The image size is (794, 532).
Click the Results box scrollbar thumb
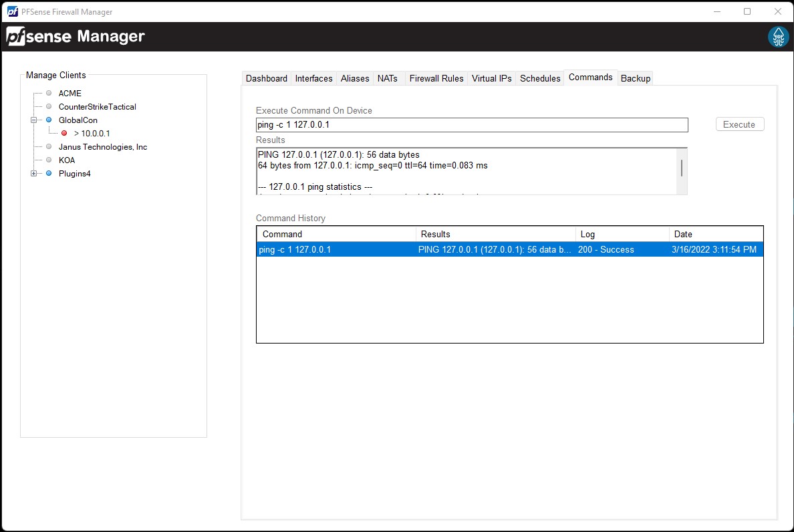pyautogui.click(x=682, y=168)
